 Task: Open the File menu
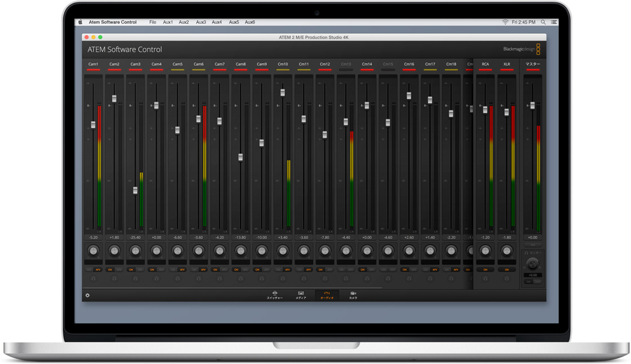point(153,22)
